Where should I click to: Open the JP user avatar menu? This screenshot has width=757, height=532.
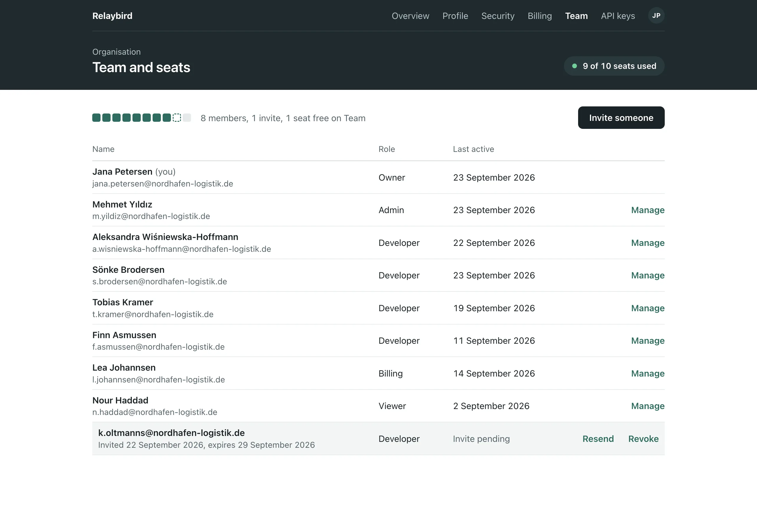(656, 15)
